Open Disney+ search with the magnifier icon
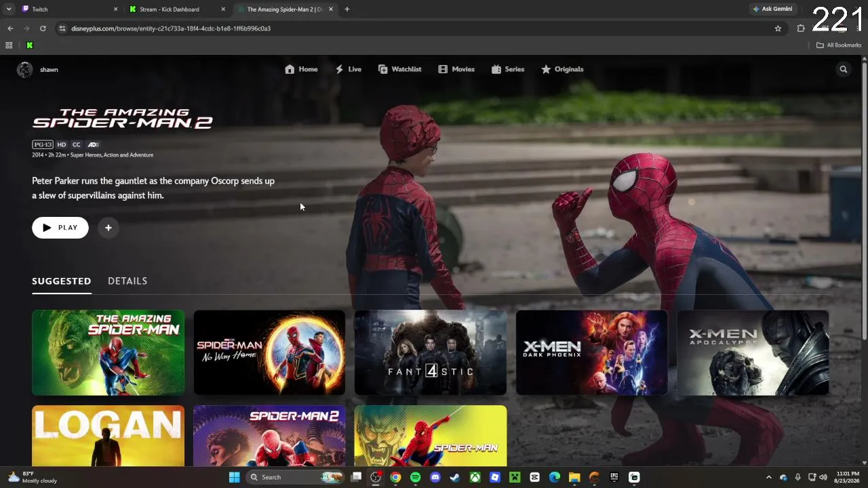 tap(844, 69)
